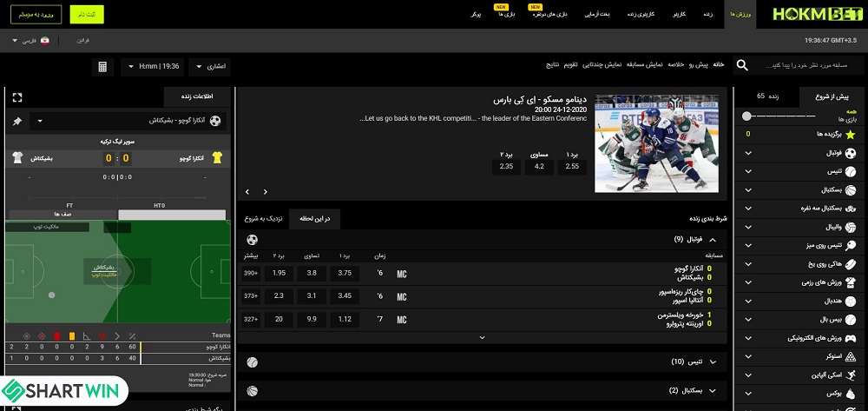Viewport: 868px width, 411px height.
Task: Expand والیبال chevron in sidebar
Action: coord(748,227)
